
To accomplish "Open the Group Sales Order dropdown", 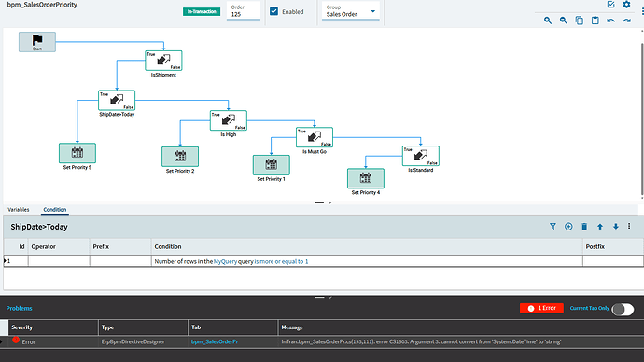I will pyautogui.click(x=351, y=11).
